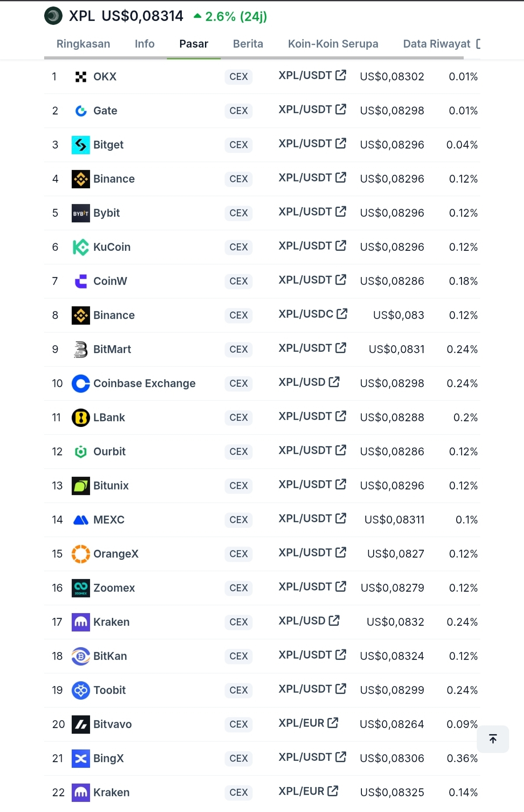Image resolution: width=524 pixels, height=812 pixels.
Task: Click the BingX exchange name
Action: 108,759
